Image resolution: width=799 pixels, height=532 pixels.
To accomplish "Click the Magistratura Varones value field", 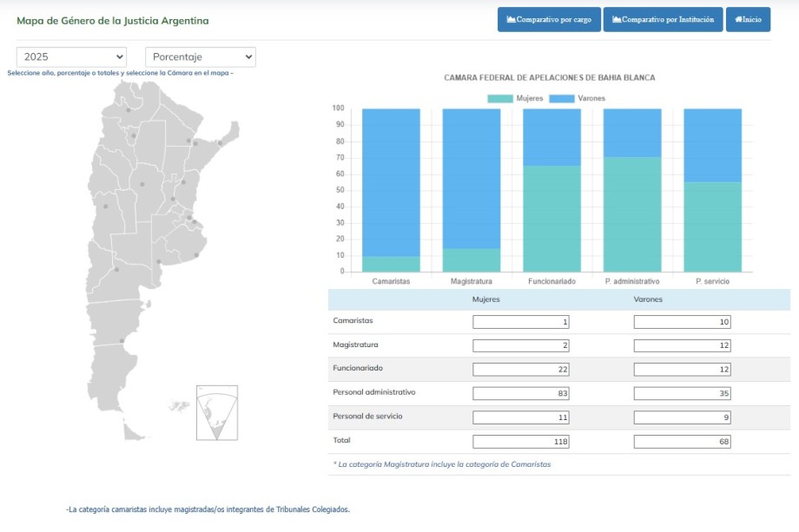I will [682, 346].
